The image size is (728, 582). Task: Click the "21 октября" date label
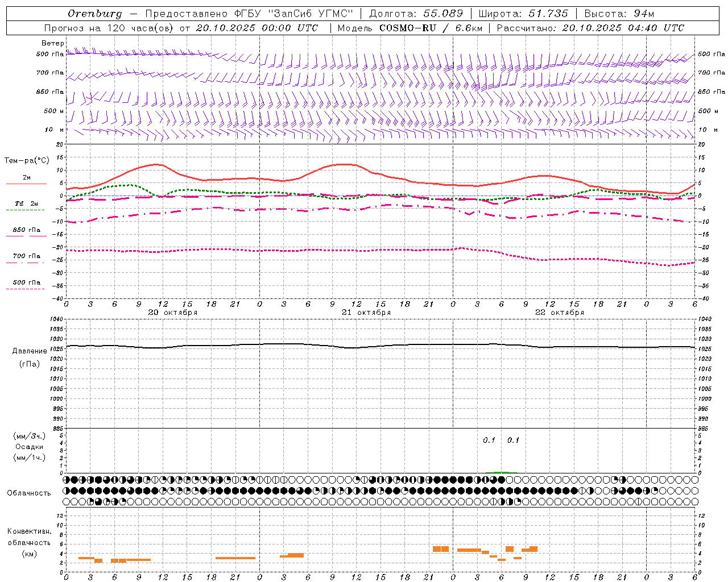click(x=366, y=313)
